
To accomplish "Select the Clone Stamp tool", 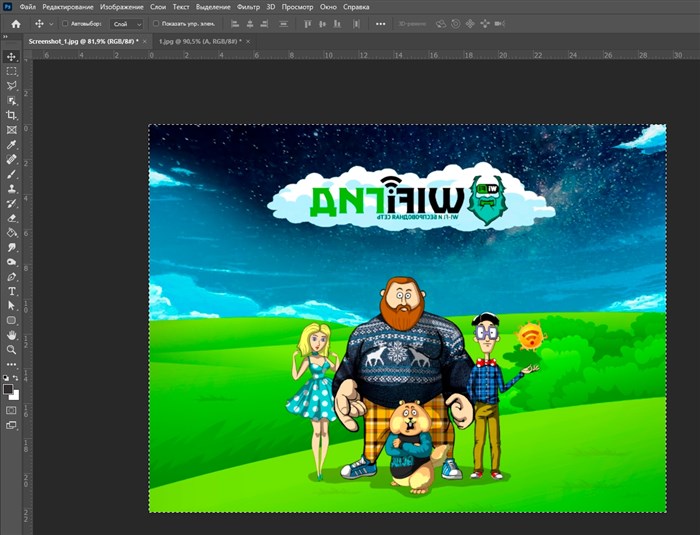I will (12, 189).
